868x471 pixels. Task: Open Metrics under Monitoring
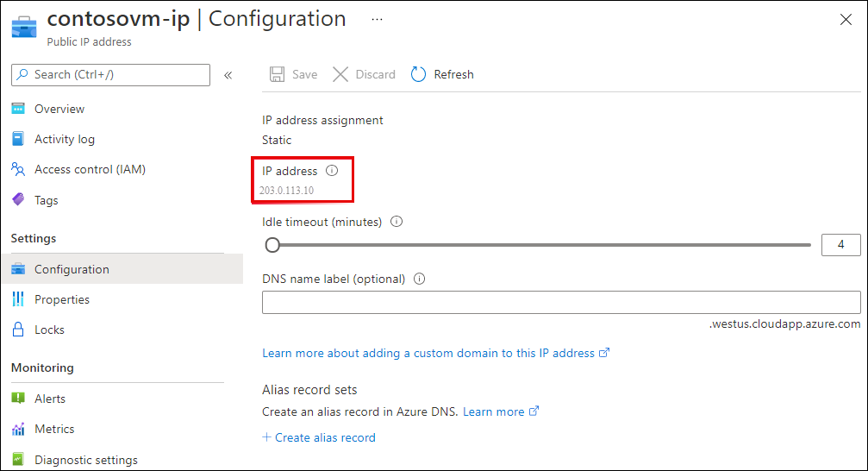coord(54,429)
